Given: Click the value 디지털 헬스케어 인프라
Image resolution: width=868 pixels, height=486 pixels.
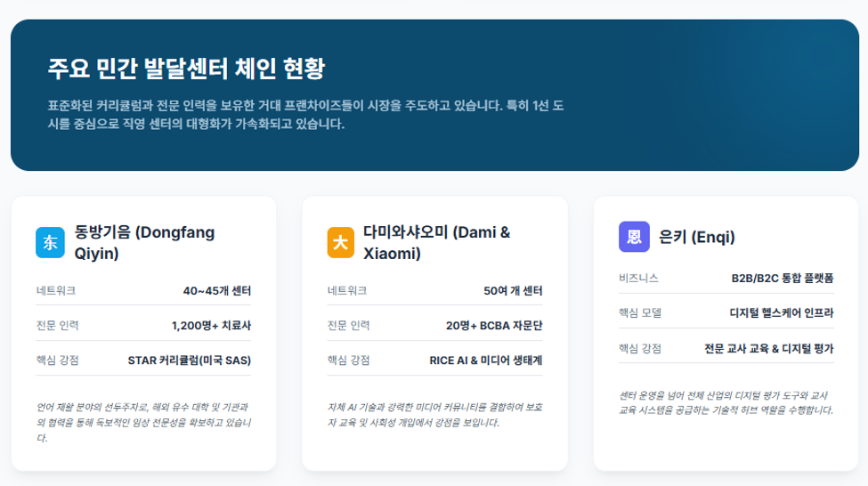Looking at the screenshot, I should [781, 312].
